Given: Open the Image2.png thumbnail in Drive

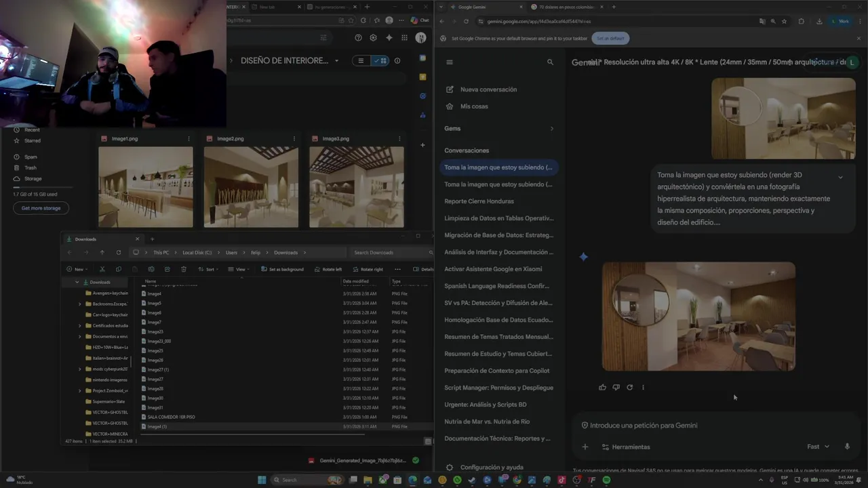Looking at the screenshot, I should (x=251, y=187).
